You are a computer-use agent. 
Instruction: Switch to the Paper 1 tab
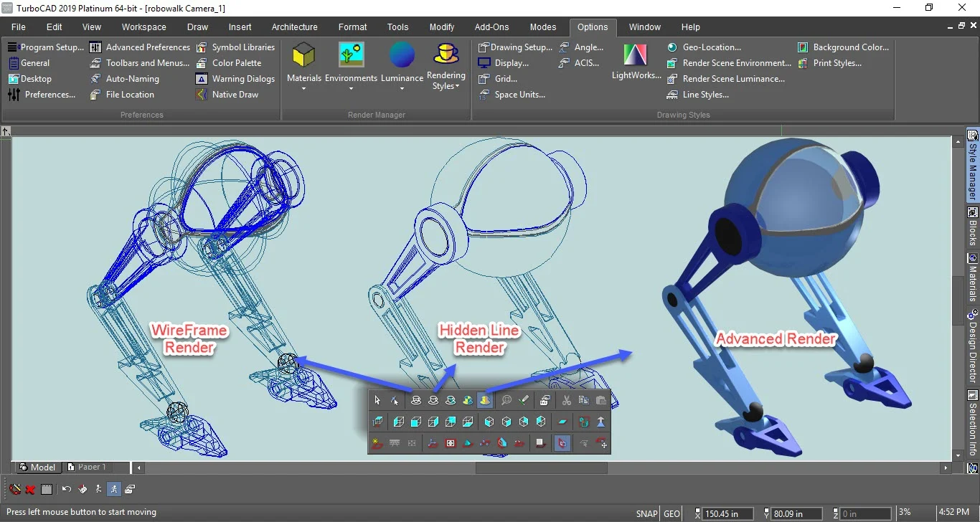pos(91,467)
